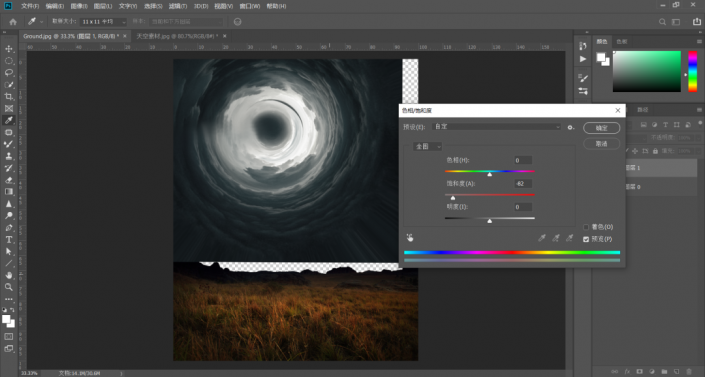
Task: Open the File menu
Action: tap(30, 6)
